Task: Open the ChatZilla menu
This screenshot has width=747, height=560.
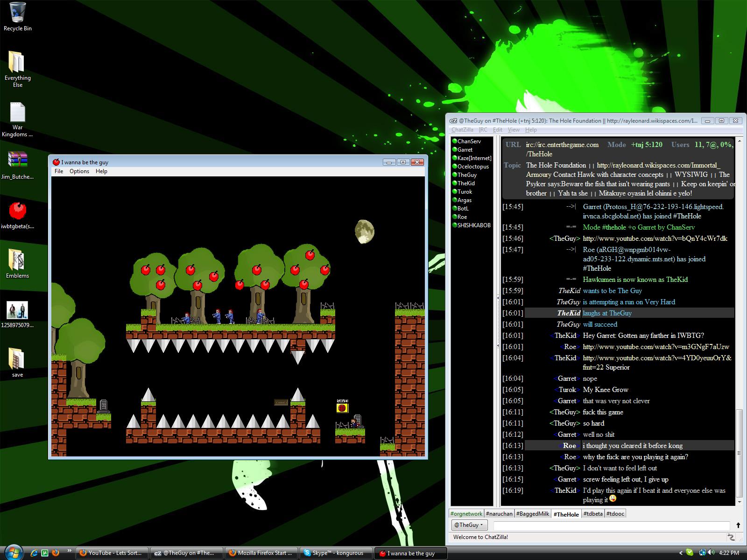Action: point(462,130)
